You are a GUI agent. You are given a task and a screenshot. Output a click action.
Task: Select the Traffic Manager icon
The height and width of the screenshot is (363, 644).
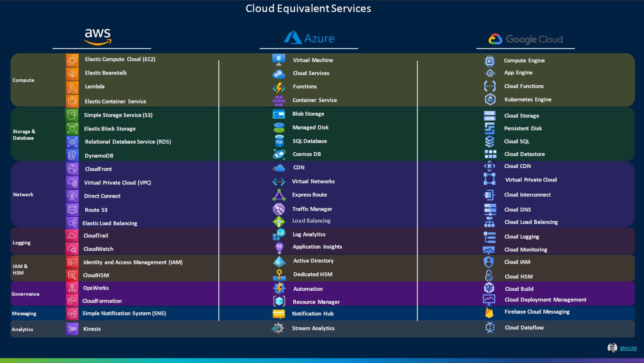[279, 209]
